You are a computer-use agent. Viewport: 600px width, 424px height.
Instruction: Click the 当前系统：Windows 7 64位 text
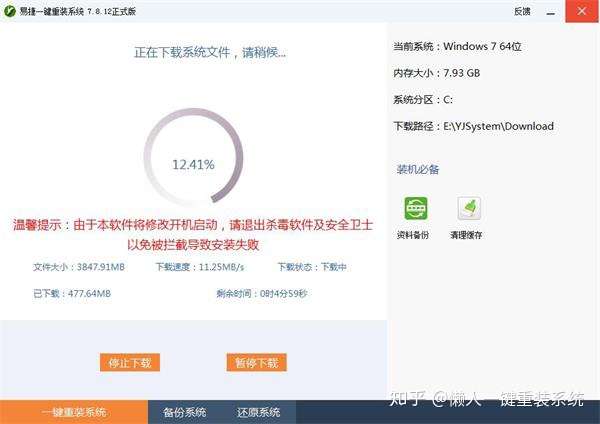[x=457, y=46]
